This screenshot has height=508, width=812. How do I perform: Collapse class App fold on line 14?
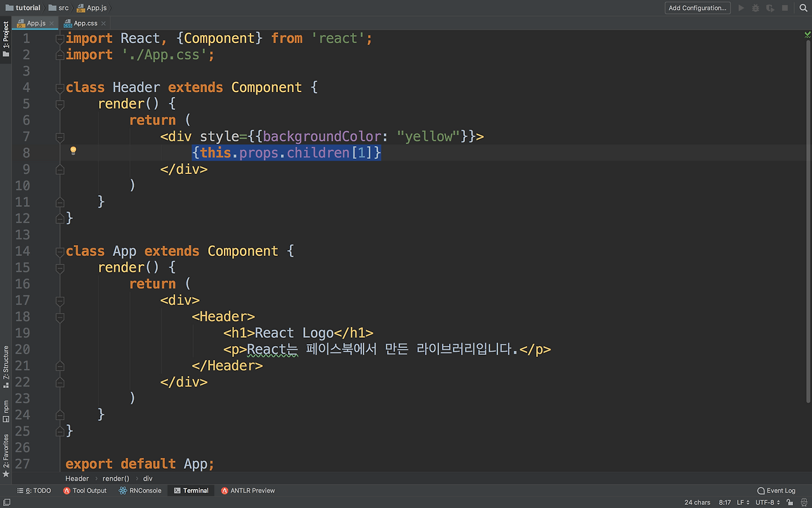60,251
